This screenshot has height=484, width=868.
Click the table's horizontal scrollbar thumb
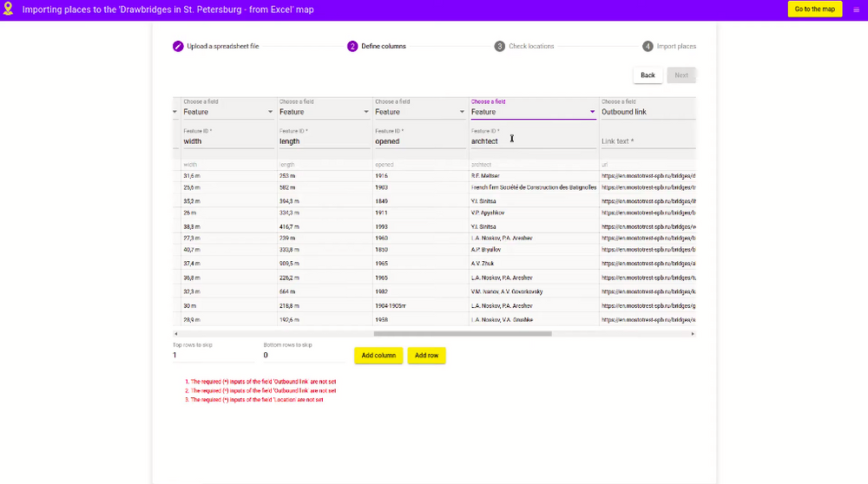pyautogui.click(x=462, y=333)
